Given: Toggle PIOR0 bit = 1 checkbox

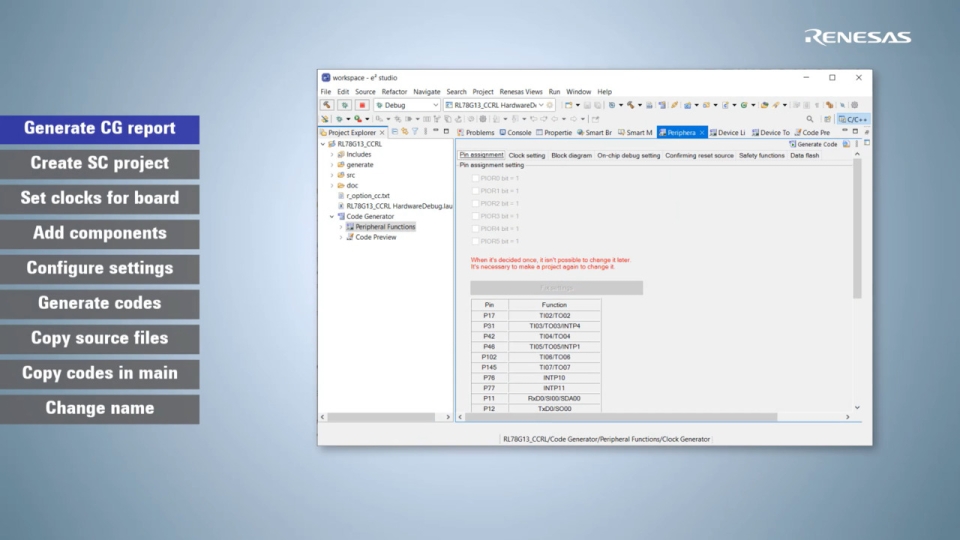Looking at the screenshot, I should click(475, 178).
